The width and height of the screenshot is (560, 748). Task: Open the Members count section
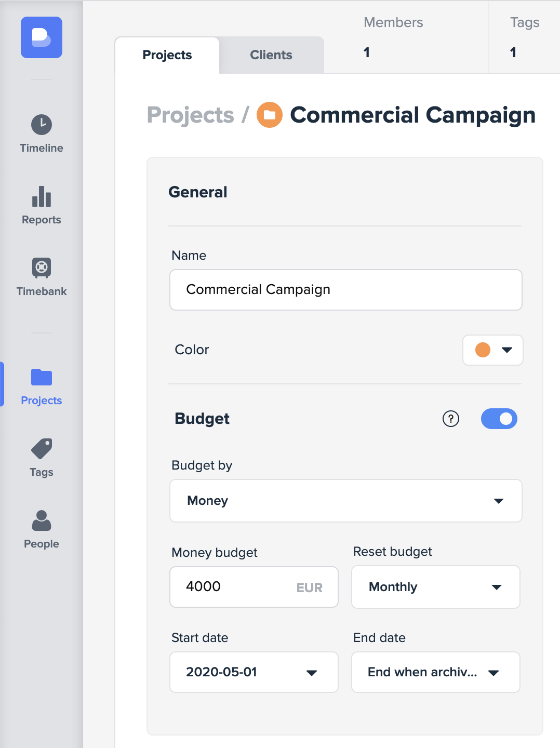pos(393,37)
